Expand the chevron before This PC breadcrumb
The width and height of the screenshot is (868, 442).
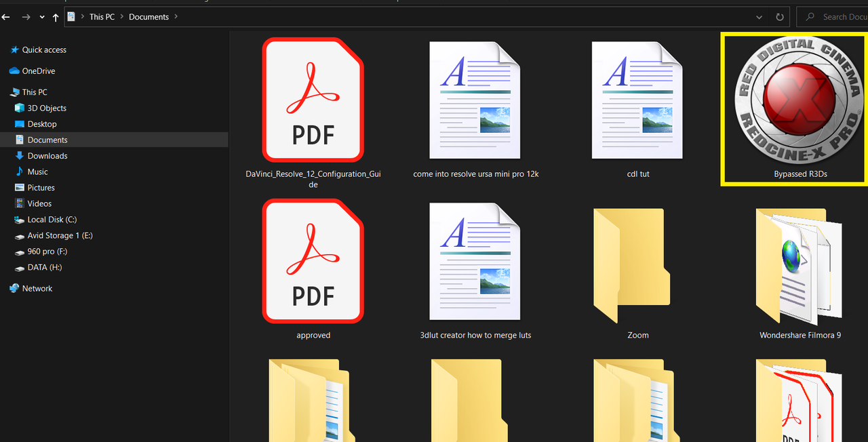pyautogui.click(x=82, y=17)
